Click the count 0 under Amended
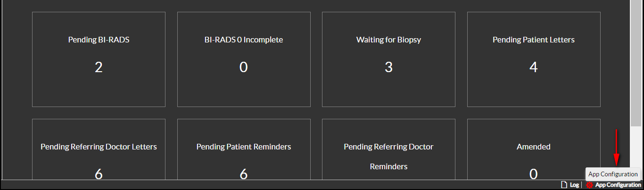The width and height of the screenshot is (644, 190). [x=534, y=174]
